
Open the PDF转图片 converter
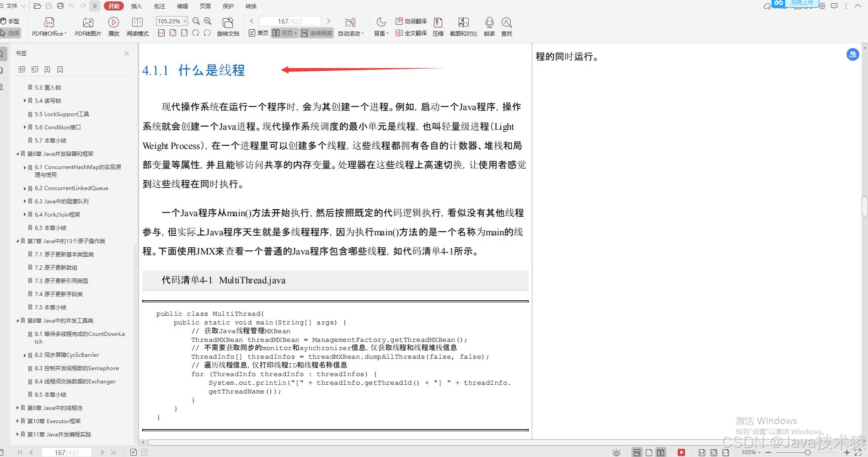click(x=88, y=27)
